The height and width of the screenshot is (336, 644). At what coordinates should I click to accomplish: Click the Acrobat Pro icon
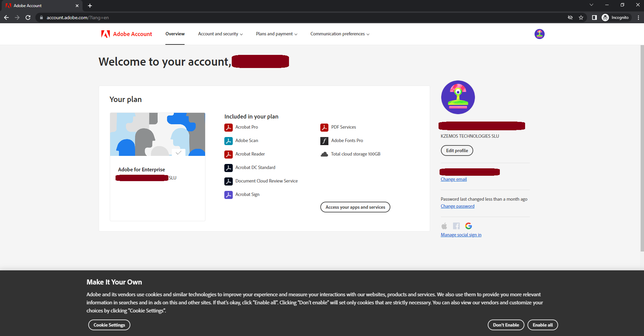(x=229, y=127)
